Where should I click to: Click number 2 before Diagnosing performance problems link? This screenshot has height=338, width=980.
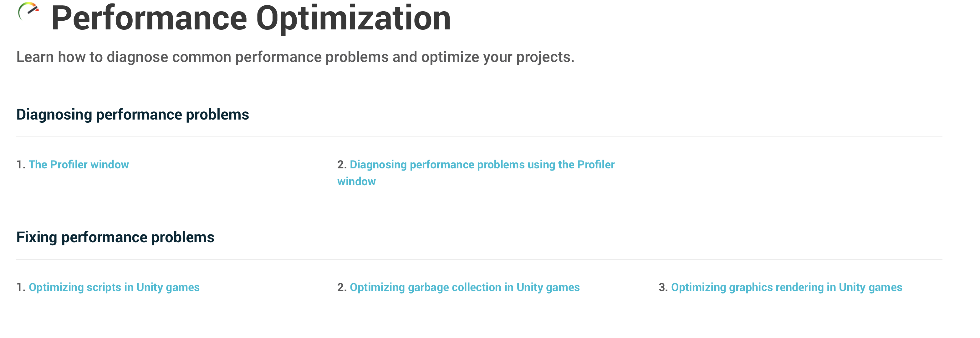point(342,164)
